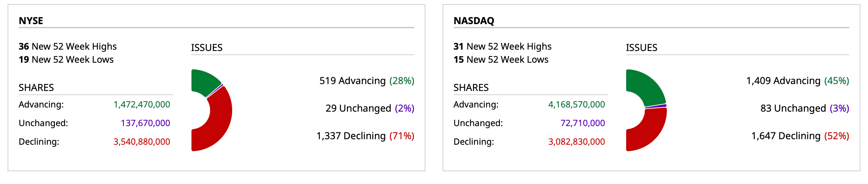Click NYSE declining shares value 3,540,880,000
The width and height of the screenshot is (868, 184).
(142, 142)
